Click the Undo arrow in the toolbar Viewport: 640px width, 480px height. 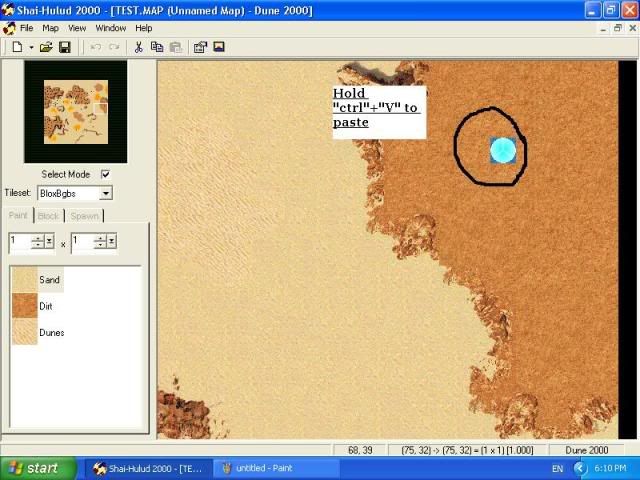pos(96,47)
